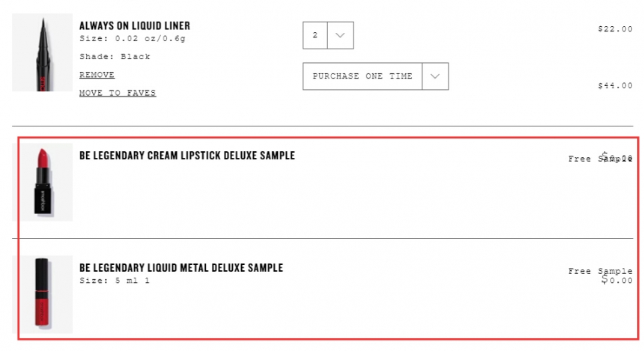The width and height of the screenshot is (644, 351).
Task: Open Be Legendary Cream Lipstick Deluxe Sample title
Action: 187,156
